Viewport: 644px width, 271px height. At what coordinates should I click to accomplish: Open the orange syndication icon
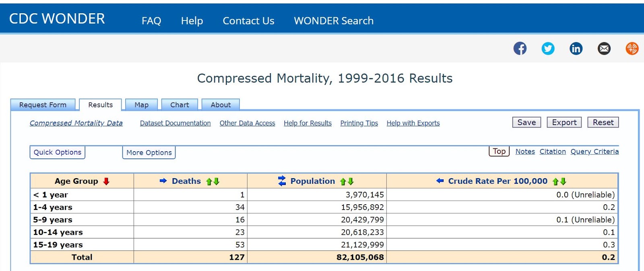tap(632, 49)
